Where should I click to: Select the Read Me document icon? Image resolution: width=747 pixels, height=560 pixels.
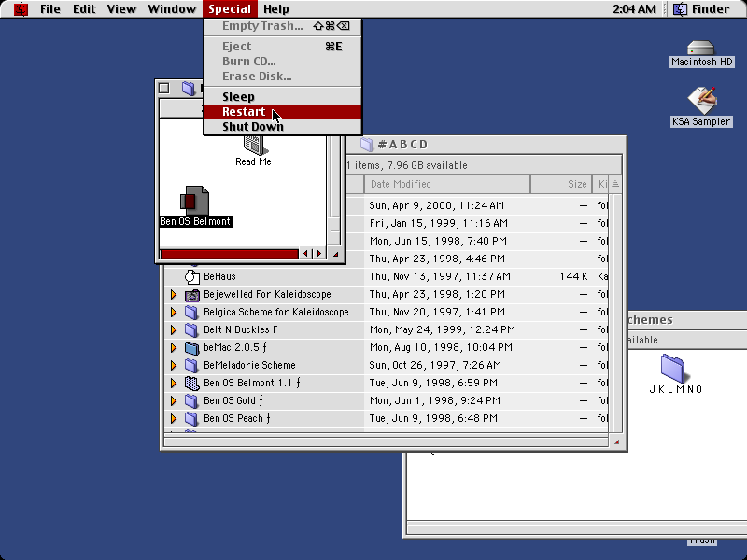click(x=253, y=145)
